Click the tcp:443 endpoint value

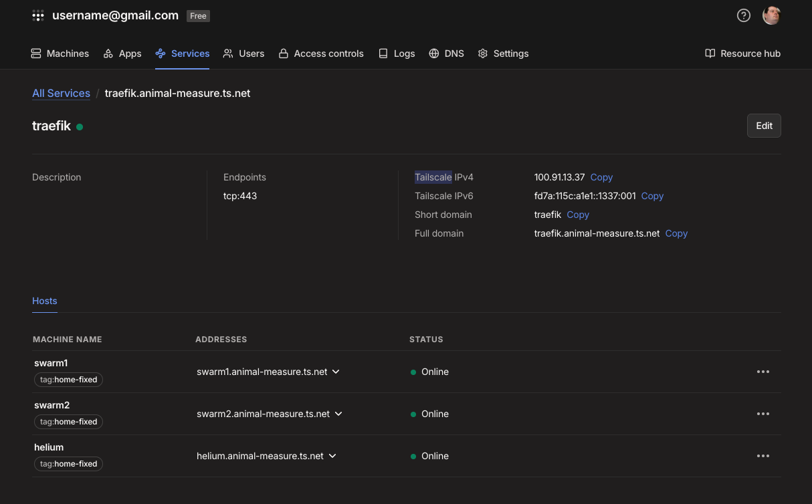pos(240,196)
